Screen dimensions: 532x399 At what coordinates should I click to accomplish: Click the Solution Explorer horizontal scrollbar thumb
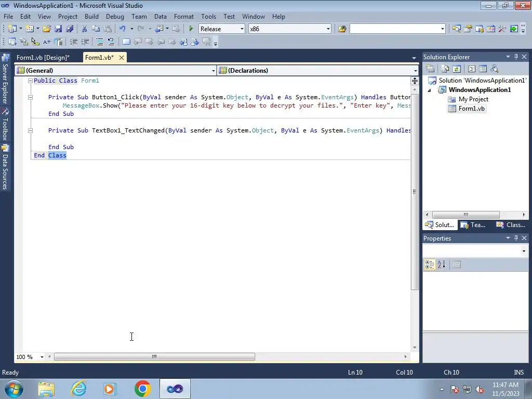point(465,215)
